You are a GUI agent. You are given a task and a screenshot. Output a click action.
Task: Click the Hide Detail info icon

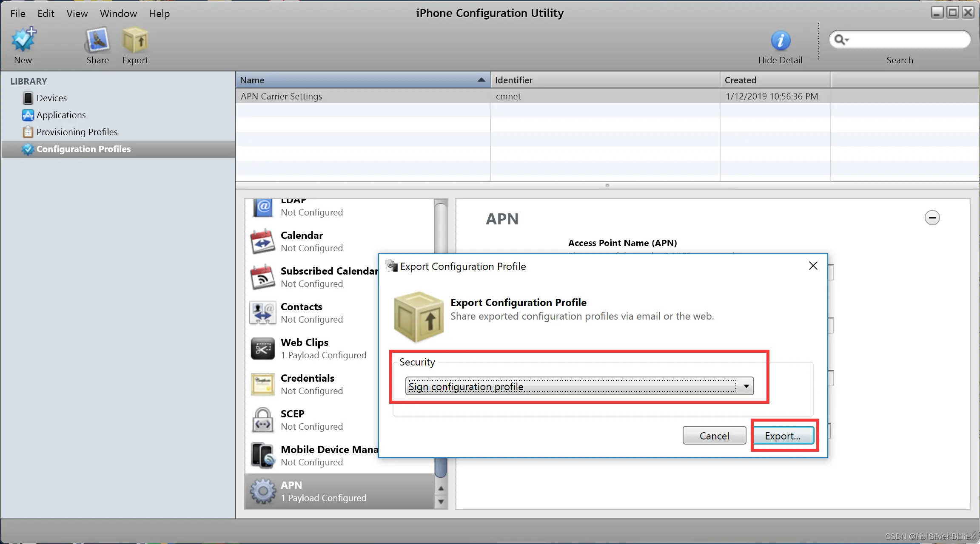(x=780, y=41)
